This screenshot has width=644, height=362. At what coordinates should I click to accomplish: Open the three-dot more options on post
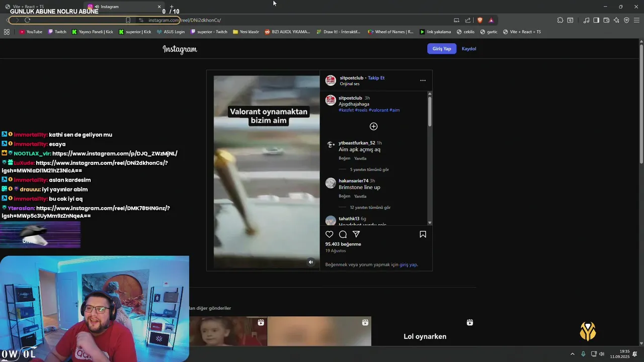click(x=423, y=80)
